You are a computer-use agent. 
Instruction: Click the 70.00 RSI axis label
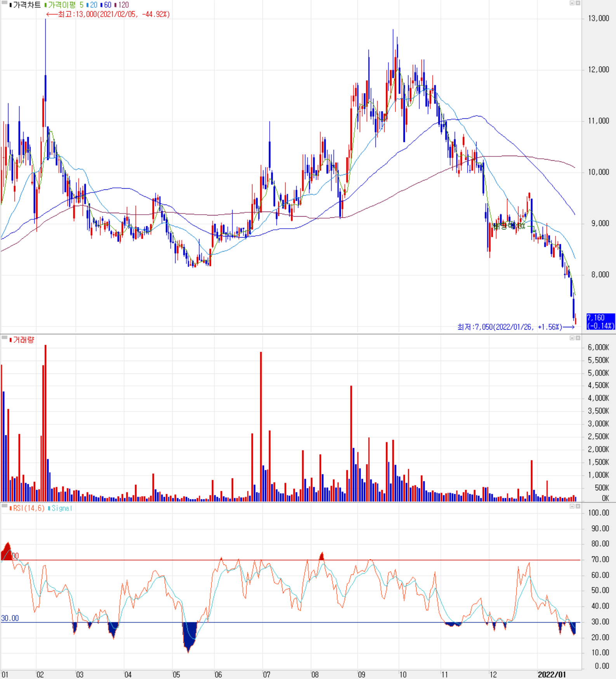(x=600, y=559)
